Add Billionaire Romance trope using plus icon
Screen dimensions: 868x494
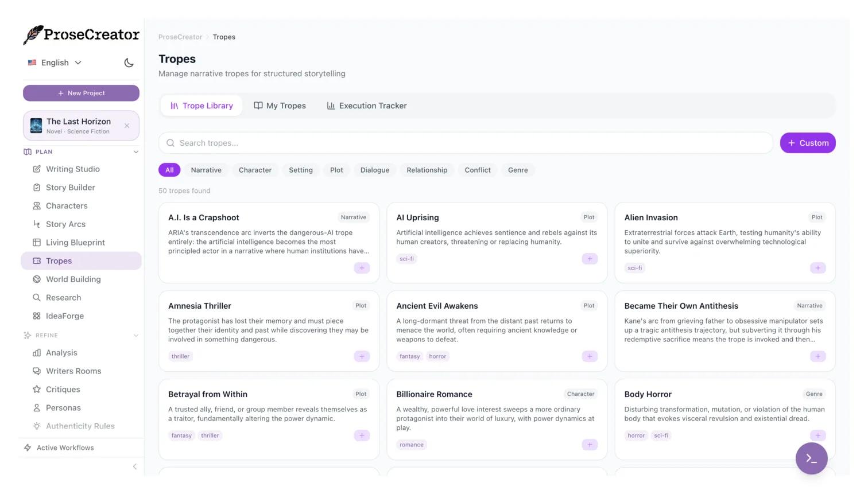pos(590,445)
